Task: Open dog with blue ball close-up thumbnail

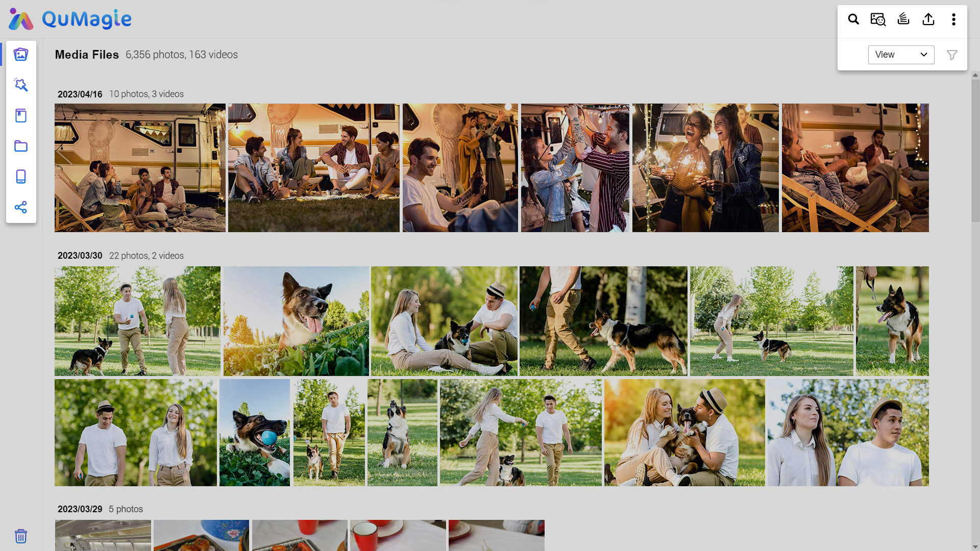Action: [254, 433]
